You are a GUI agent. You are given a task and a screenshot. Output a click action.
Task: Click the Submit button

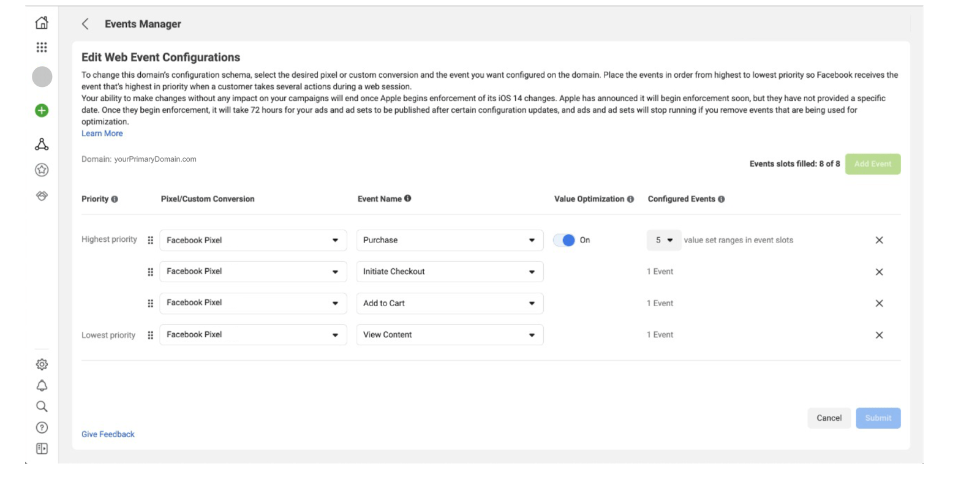pos(878,418)
